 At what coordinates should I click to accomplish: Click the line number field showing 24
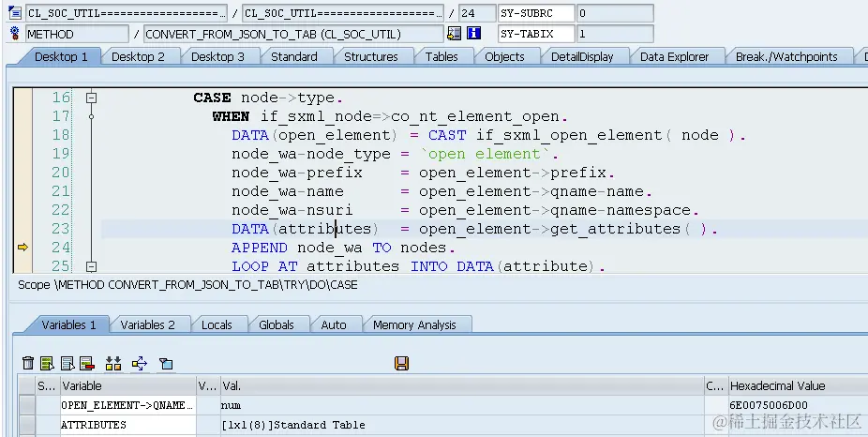(477, 13)
